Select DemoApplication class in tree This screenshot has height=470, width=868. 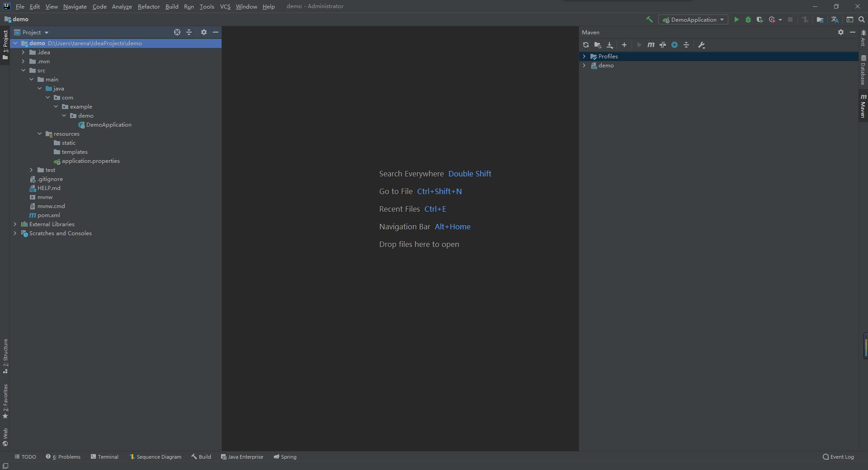coord(104,125)
